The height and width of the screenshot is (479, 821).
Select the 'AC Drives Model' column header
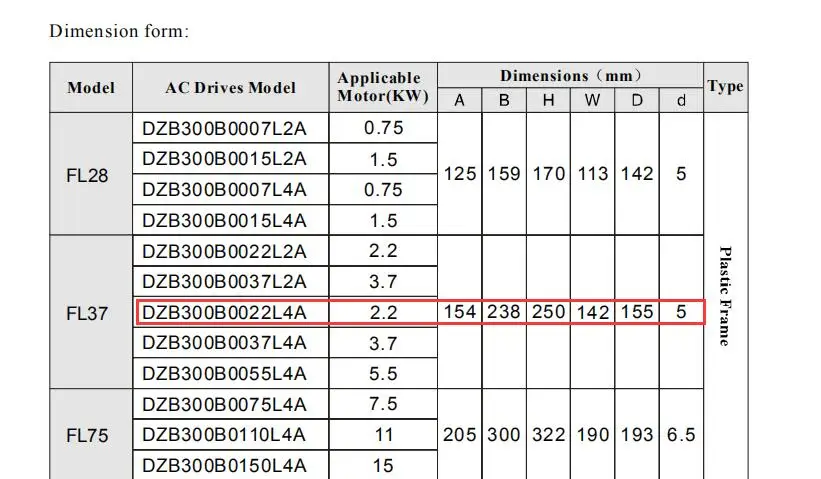coord(230,87)
